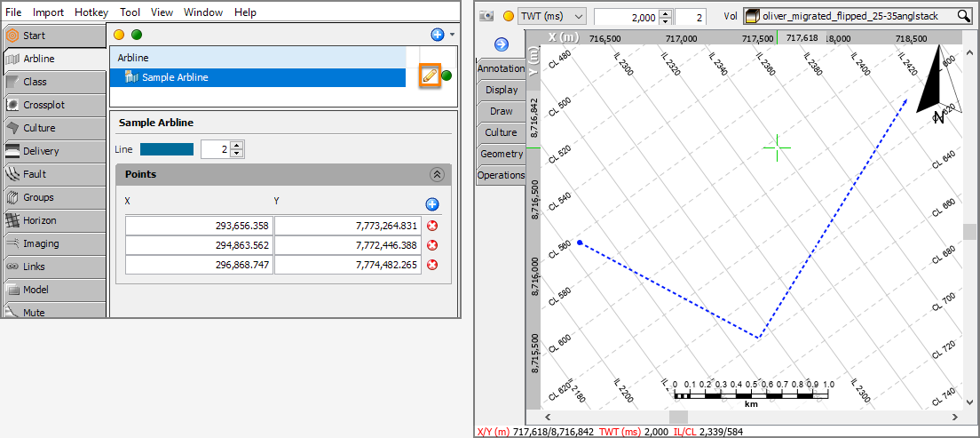Open the Display side tab
980x438 pixels.
click(502, 90)
